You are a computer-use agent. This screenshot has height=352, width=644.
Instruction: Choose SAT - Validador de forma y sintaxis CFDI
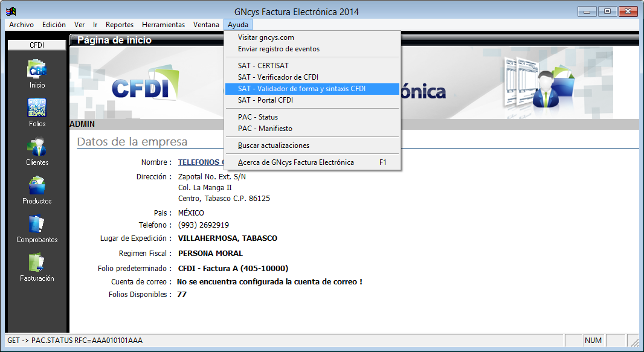312,89
